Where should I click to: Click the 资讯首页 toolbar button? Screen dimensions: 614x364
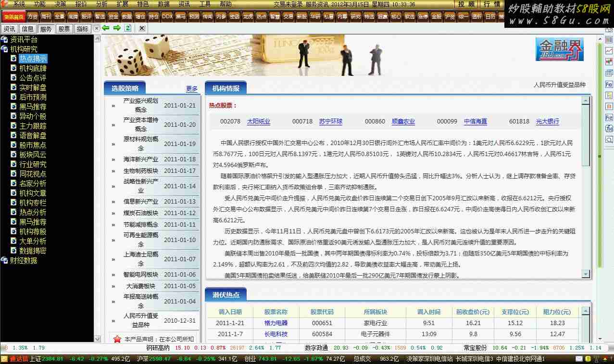(13, 16)
